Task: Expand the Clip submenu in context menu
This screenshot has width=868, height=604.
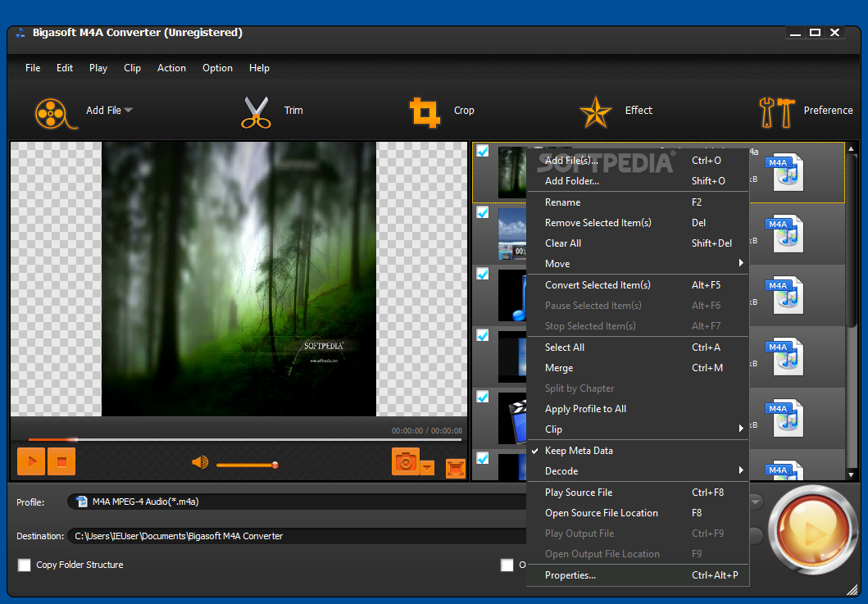Action: click(x=638, y=429)
